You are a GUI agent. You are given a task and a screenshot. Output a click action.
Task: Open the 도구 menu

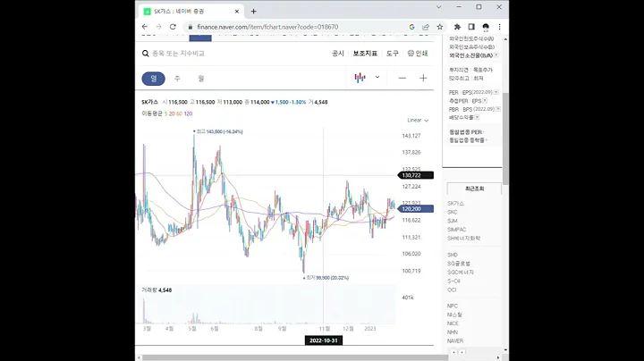(393, 54)
